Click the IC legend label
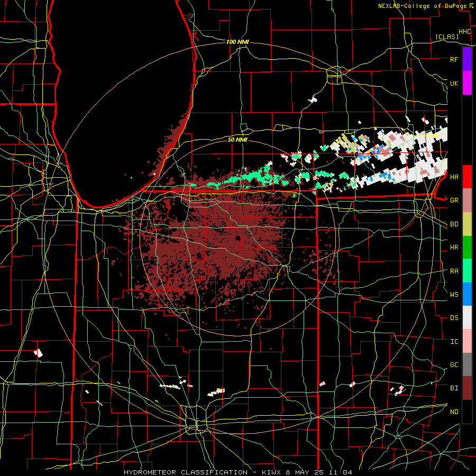476x476 pixels. coord(454,342)
